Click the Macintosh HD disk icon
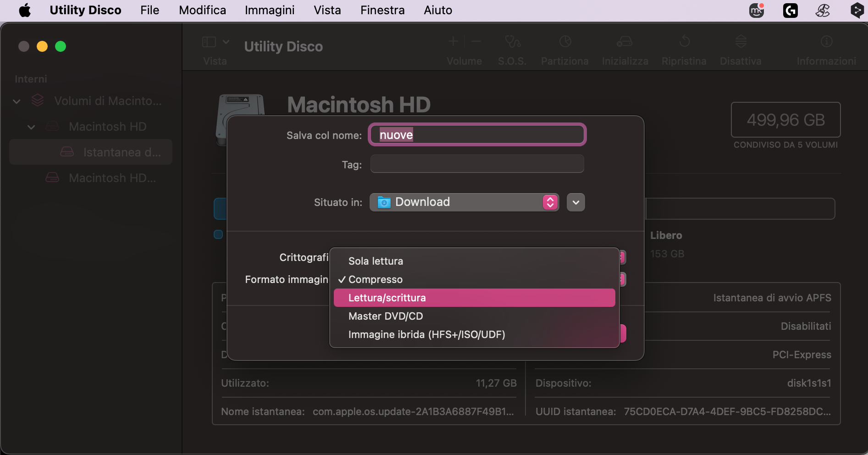 point(241,105)
